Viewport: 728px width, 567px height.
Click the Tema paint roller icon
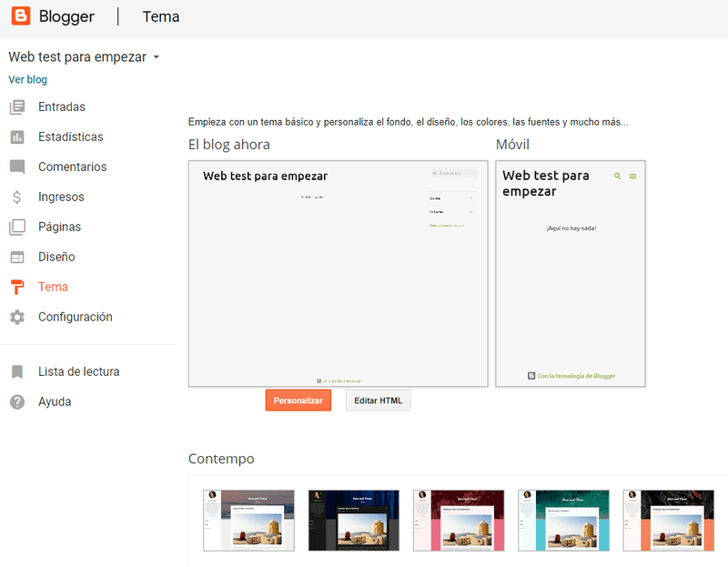tap(17, 288)
